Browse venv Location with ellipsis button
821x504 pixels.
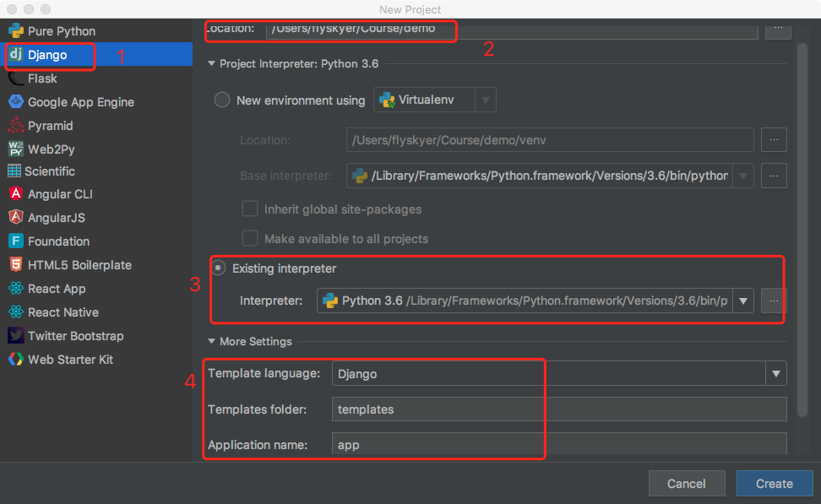tap(774, 140)
